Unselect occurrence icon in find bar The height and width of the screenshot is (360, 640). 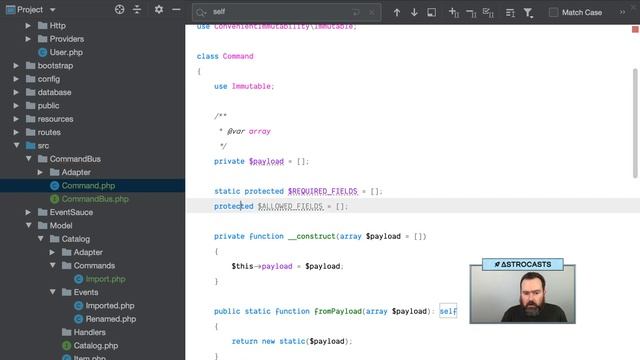471,13
